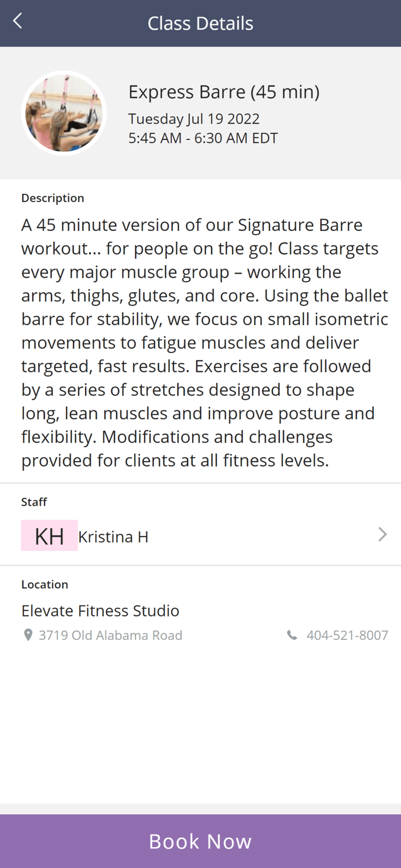Tap the Express Barre (45 min) title
401x868 pixels.
[x=224, y=91]
